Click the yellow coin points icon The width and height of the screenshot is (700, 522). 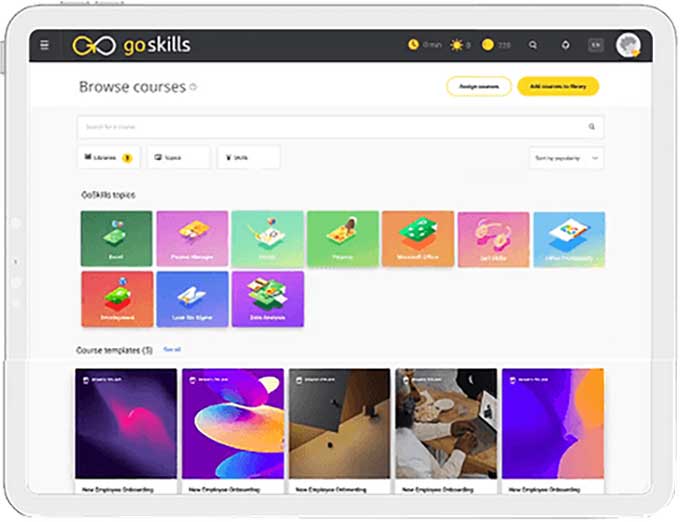(488, 45)
